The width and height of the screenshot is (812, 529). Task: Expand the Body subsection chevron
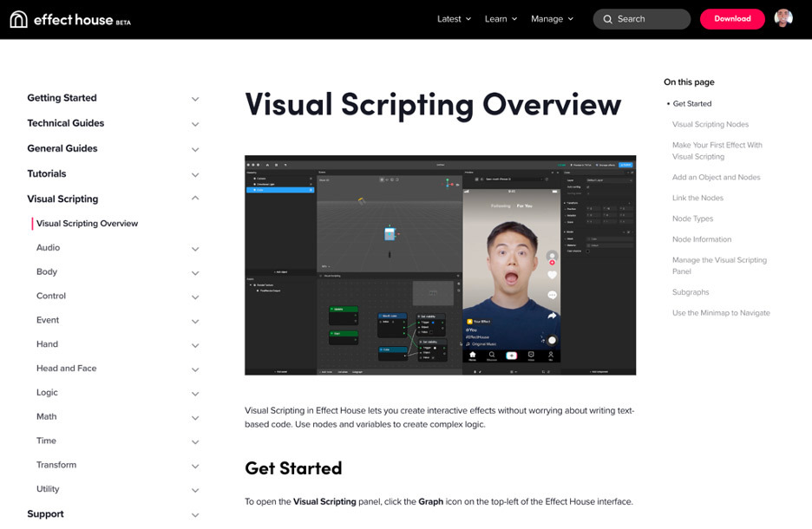(195, 273)
